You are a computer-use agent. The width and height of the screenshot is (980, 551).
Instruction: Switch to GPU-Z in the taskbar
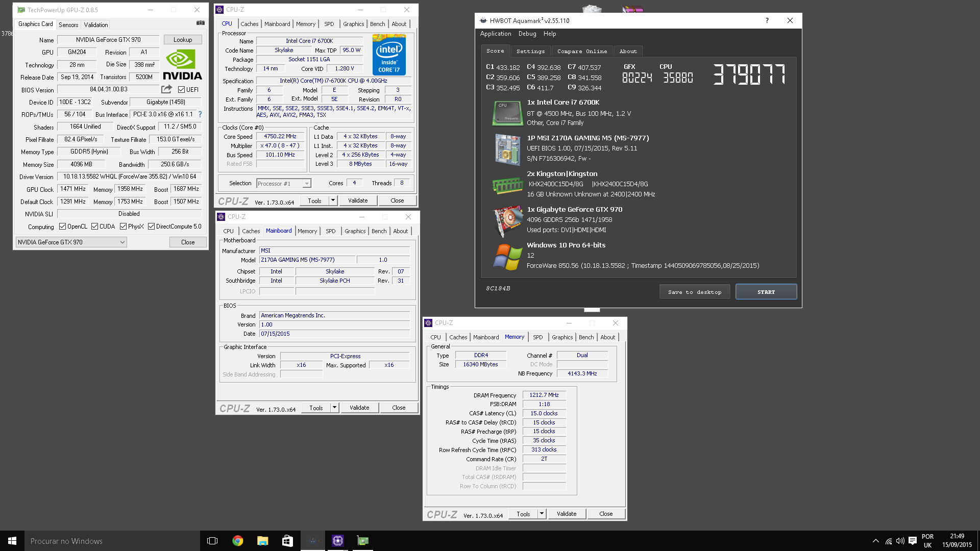362,541
